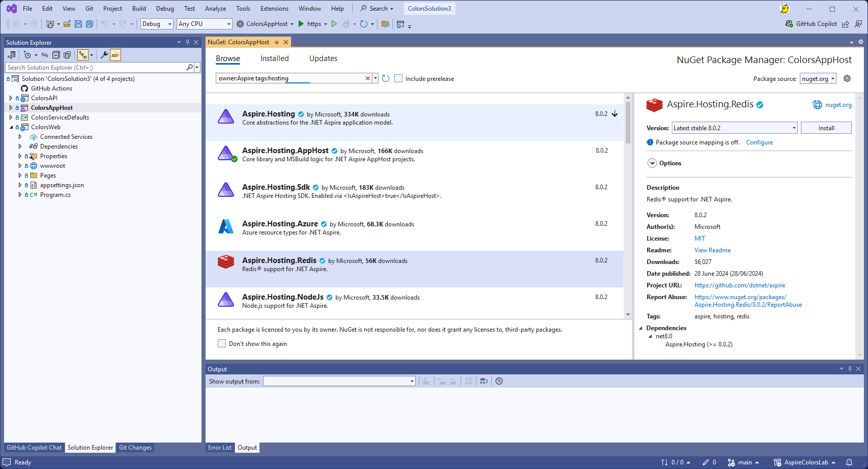Open the Extensions menu
The width and height of the screenshot is (868, 469).
pos(274,9)
